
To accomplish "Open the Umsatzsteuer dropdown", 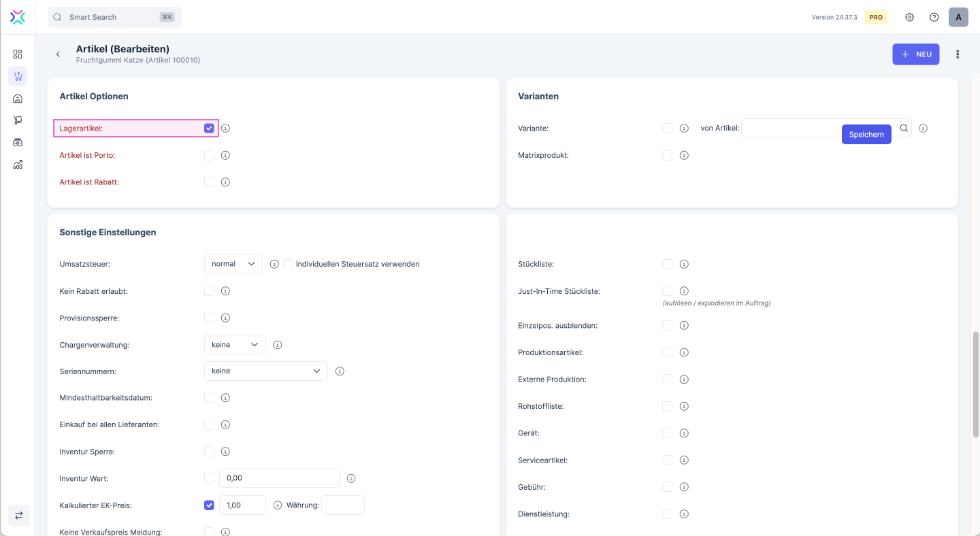I will 233,264.
